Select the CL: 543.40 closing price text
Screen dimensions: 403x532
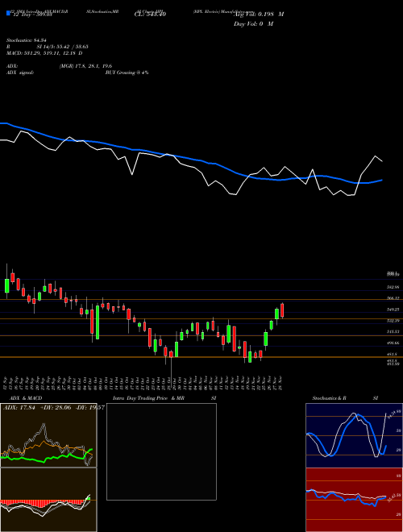(x=151, y=15)
